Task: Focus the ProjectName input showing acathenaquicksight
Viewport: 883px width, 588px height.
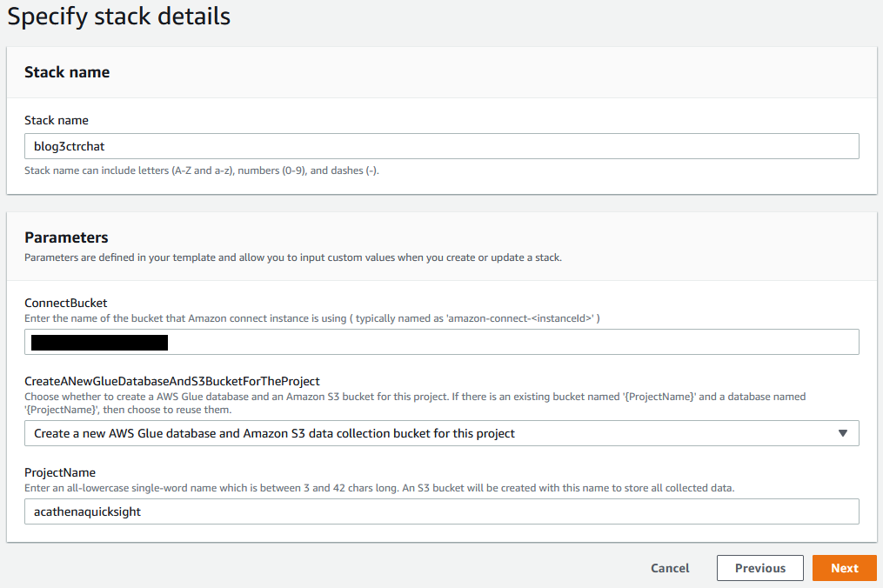Action: coord(441,510)
